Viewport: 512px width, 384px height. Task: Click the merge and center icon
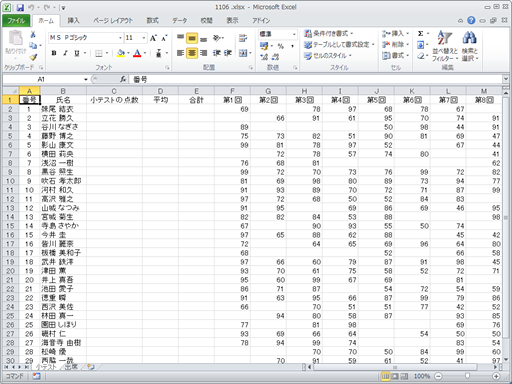pyautogui.click(x=243, y=53)
